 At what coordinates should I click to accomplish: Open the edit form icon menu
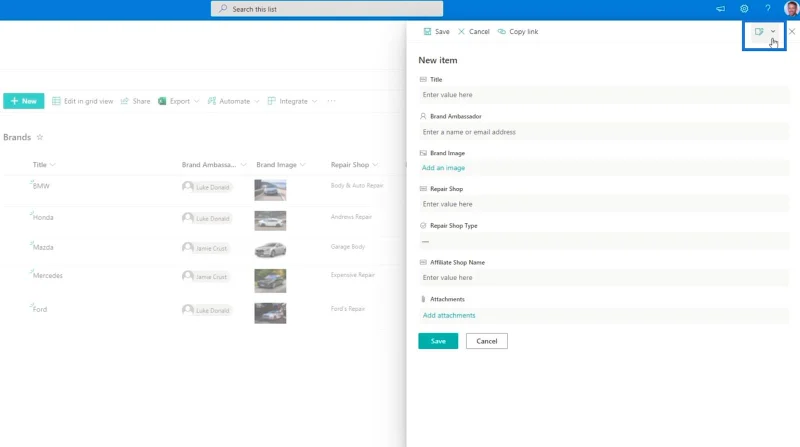point(759,32)
